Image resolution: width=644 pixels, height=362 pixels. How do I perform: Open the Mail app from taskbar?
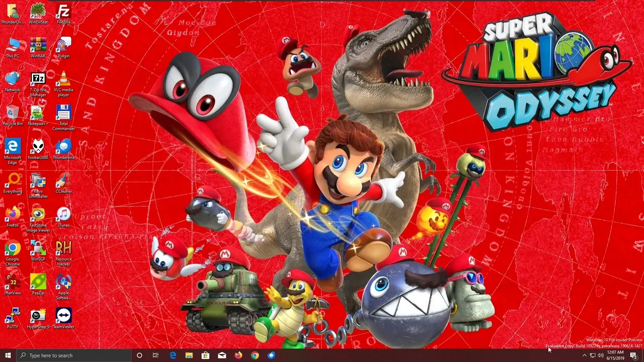(222, 355)
